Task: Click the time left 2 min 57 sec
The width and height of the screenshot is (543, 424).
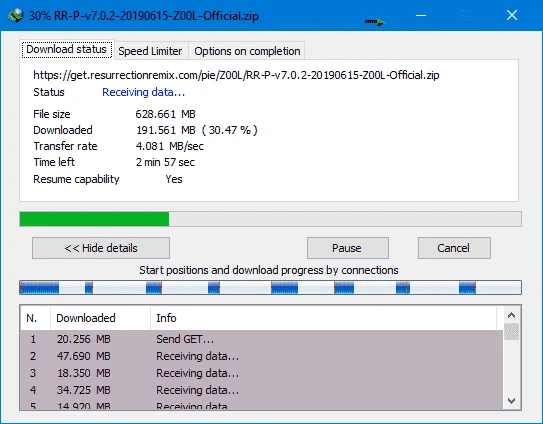Action: (x=165, y=162)
